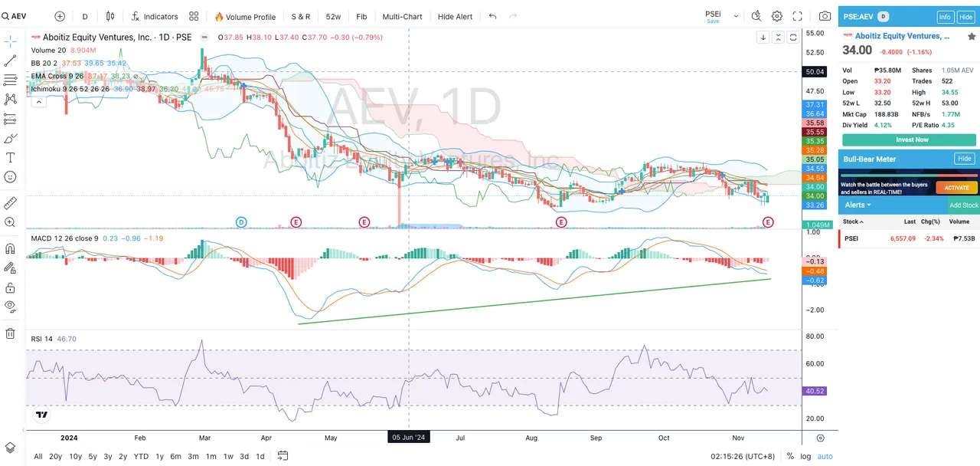Open time axis settings gear

click(x=820, y=438)
